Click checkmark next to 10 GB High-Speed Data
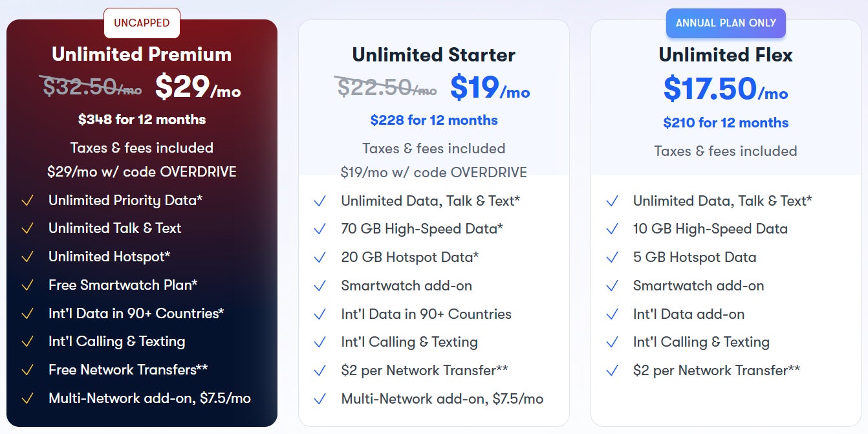The width and height of the screenshot is (868, 434). point(612,229)
